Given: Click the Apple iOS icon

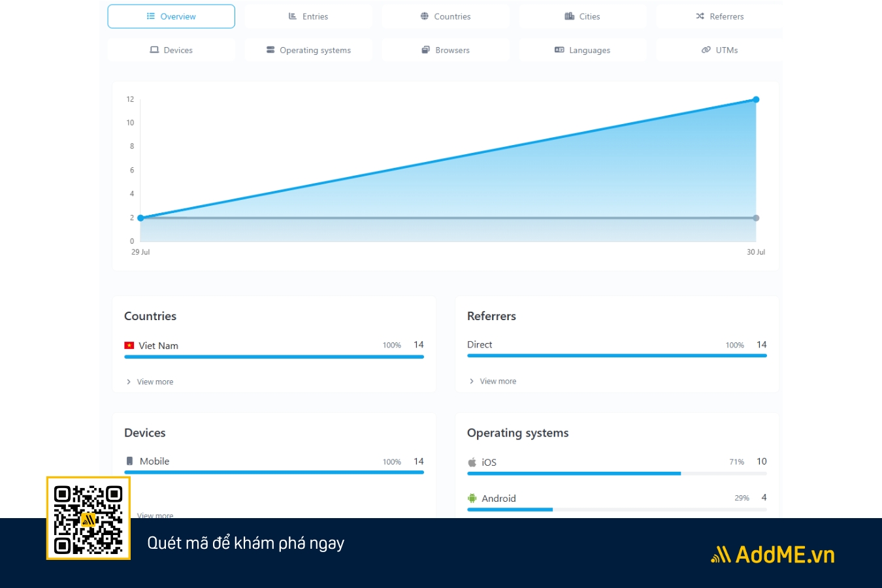Looking at the screenshot, I should (x=472, y=462).
